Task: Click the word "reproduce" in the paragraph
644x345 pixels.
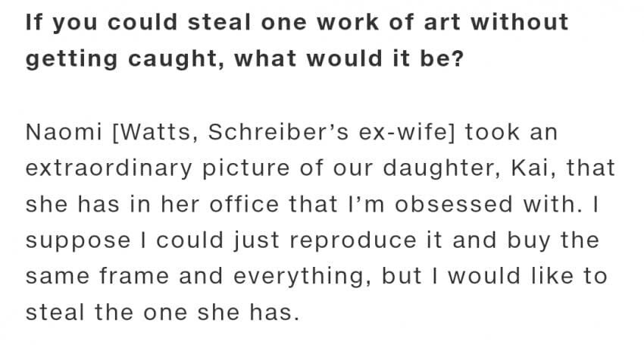Action: point(353,241)
